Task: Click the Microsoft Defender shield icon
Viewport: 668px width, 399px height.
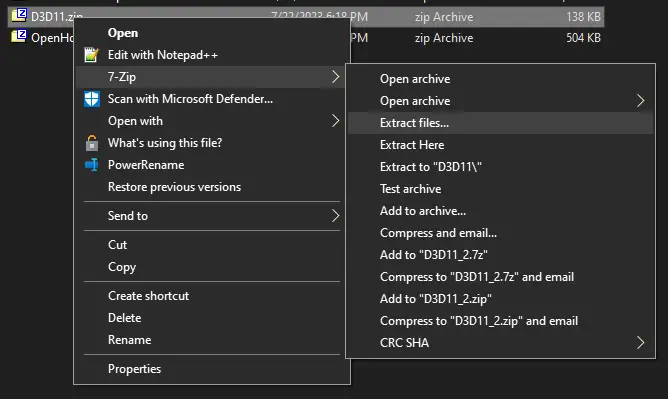Action: click(x=92, y=99)
